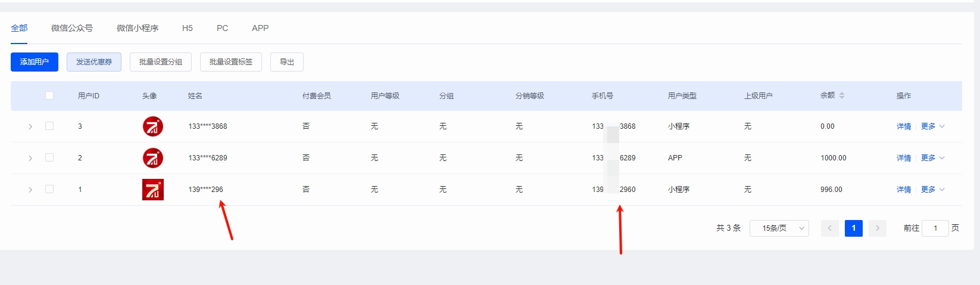Switch to the 全部 tab
Image resolution: width=980 pixels, height=285 pixels.
tap(19, 28)
